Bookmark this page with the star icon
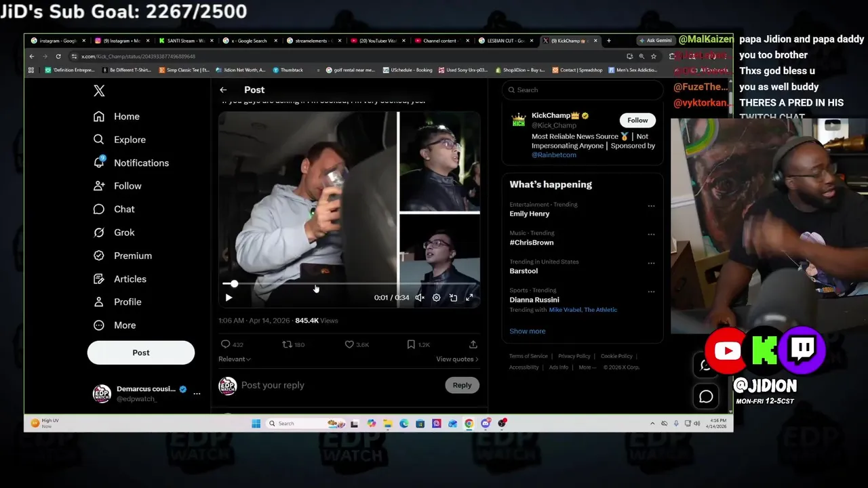This screenshot has width=868, height=488. tap(654, 56)
